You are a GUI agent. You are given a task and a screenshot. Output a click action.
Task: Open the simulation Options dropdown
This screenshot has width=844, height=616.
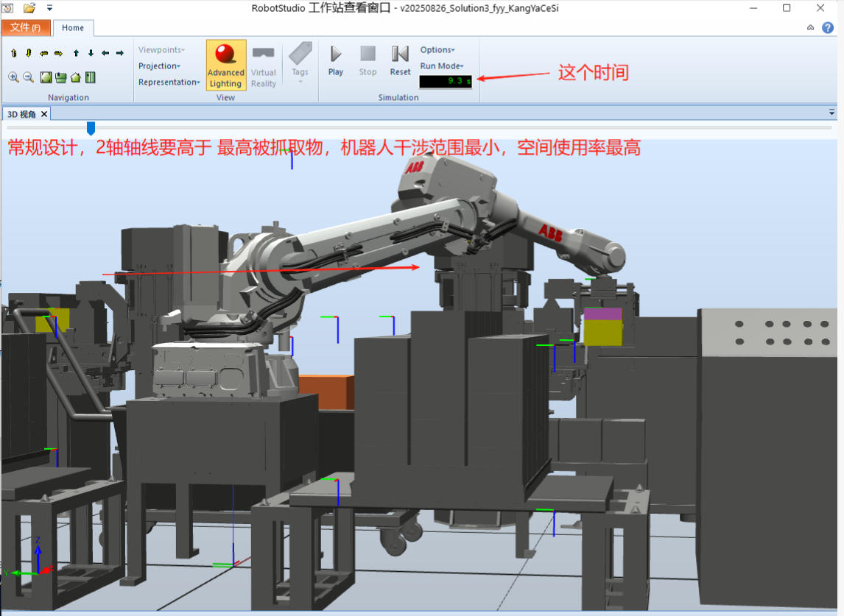coord(437,50)
